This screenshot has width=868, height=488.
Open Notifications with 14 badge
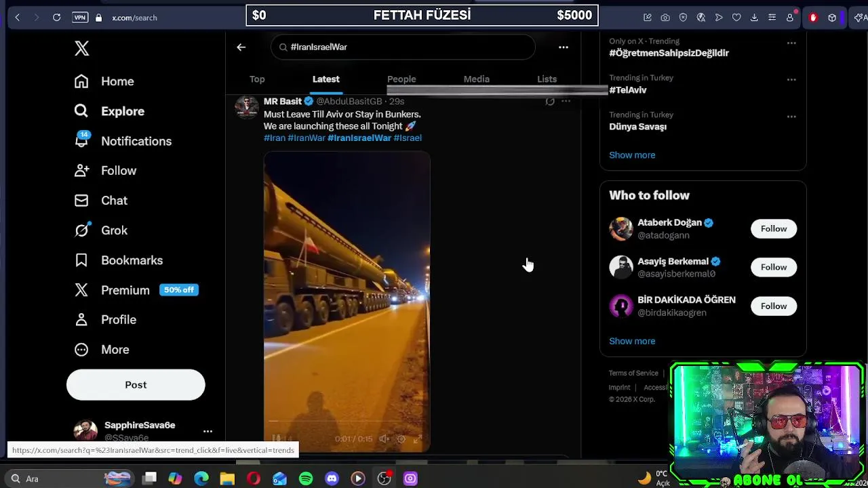click(x=123, y=141)
